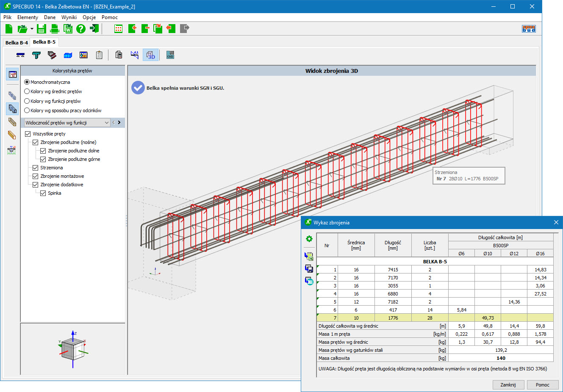Viewport: 563px width, 392px height.
Task: Switch to the Belka B-4 tab
Action: [17, 43]
